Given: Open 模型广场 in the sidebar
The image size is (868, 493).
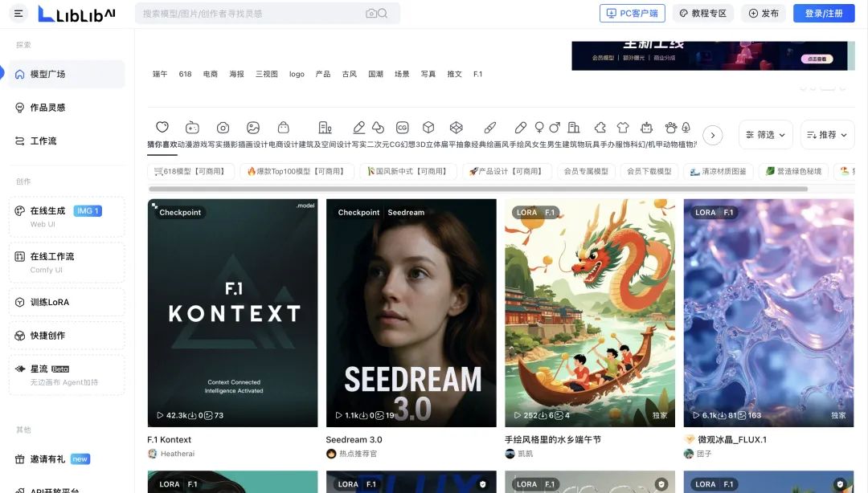Looking at the screenshot, I should (x=67, y=74).
